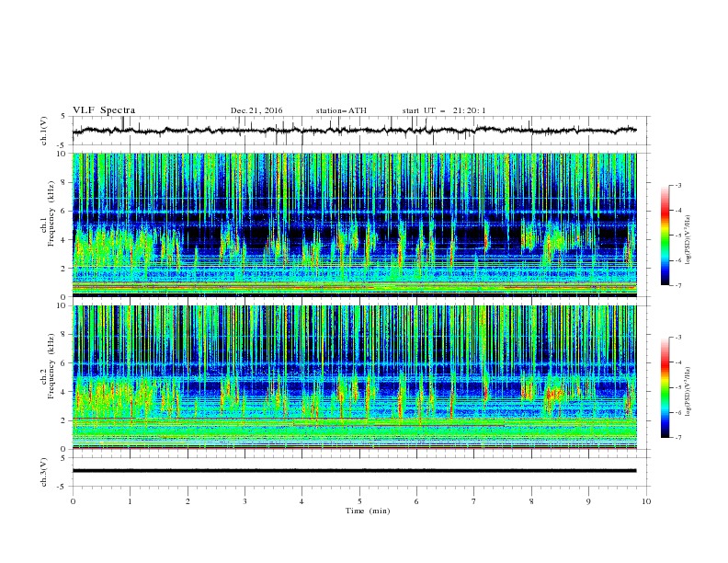Click time axis tick label "9"
The height and width of the screenshot is (563, 728).
point(588,501)
